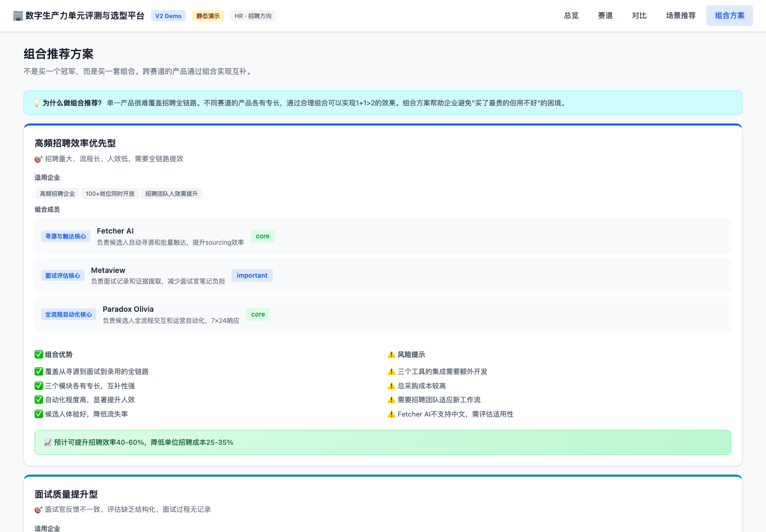Click the platform title 数字生产力单元评测与选型平台
This screenshot has height=532, width=766.
[85, 16]
